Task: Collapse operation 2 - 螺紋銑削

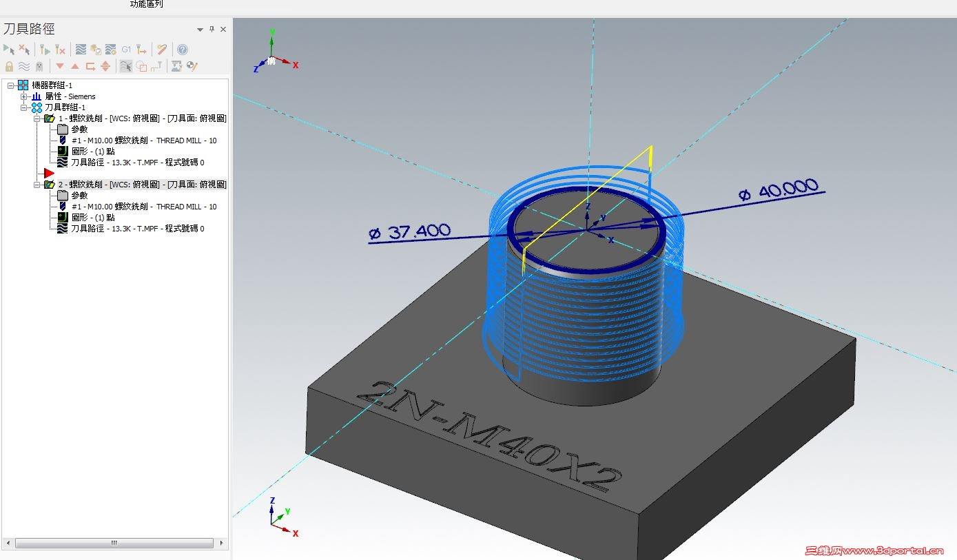Action: [37, 185]
